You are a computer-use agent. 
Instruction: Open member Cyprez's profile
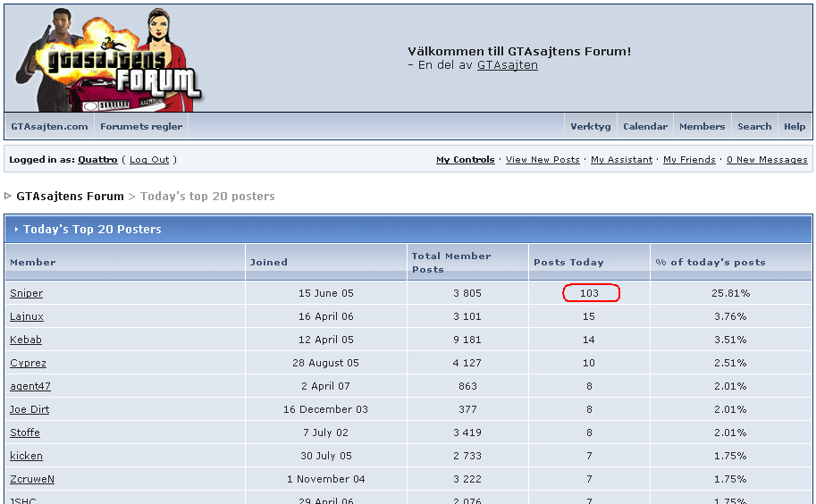pos(28,363)
